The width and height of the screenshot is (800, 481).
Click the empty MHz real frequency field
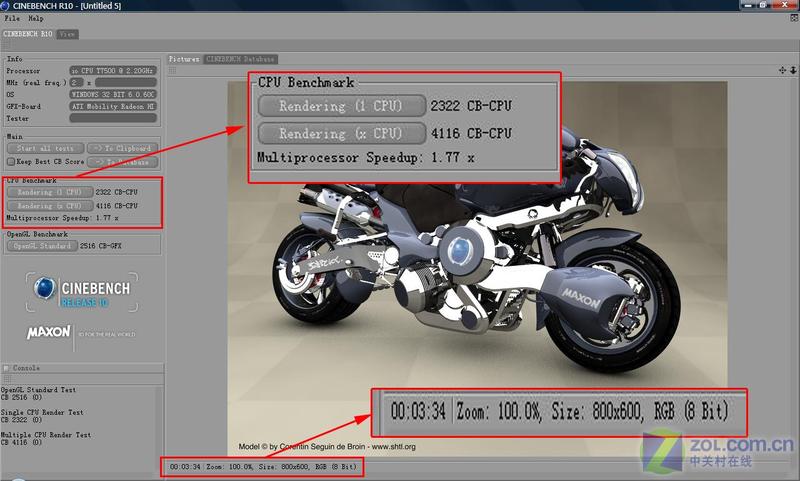pos(126,82)
